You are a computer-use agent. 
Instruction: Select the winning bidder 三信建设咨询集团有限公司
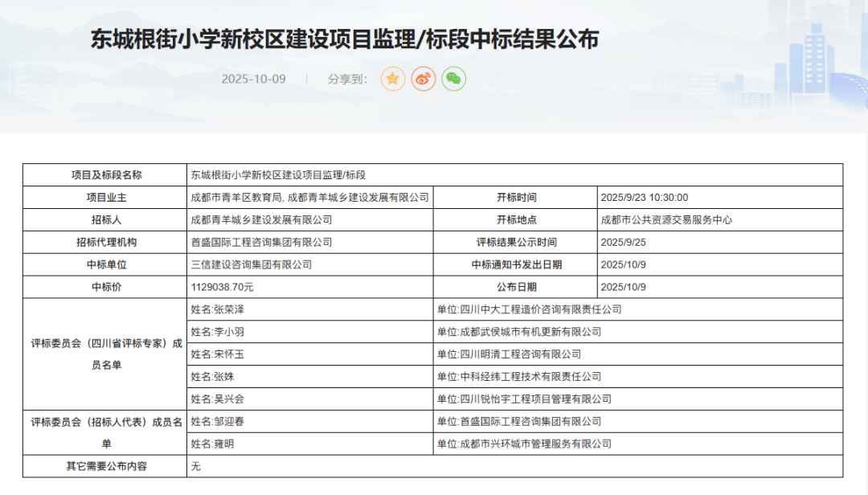pyautogui.click(x=251, y=264)
